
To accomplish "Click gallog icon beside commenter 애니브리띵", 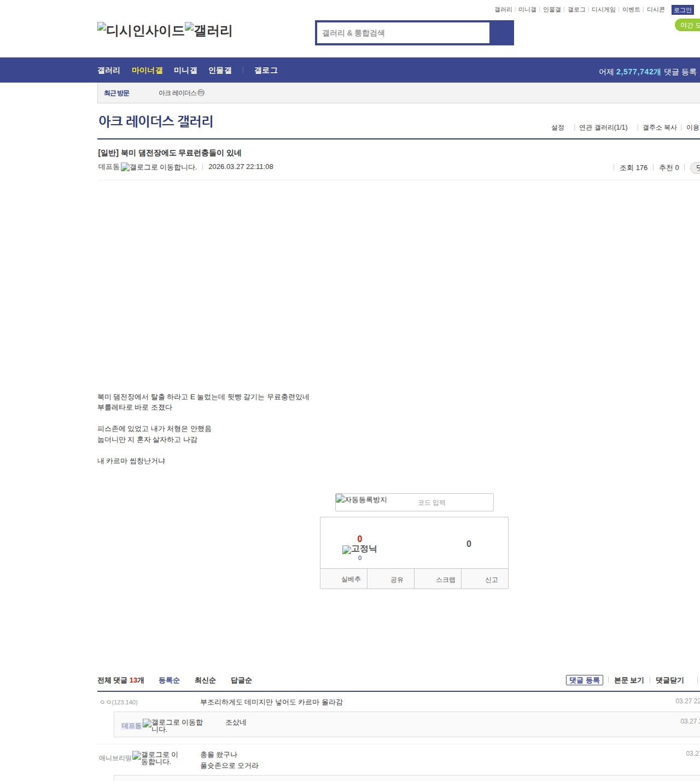I will 137,756.
